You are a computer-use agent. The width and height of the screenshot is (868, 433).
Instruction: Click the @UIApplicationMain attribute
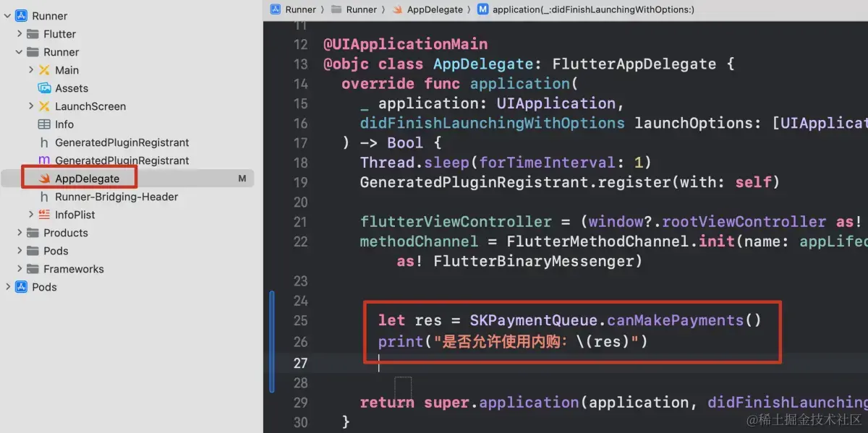(406, 44)
